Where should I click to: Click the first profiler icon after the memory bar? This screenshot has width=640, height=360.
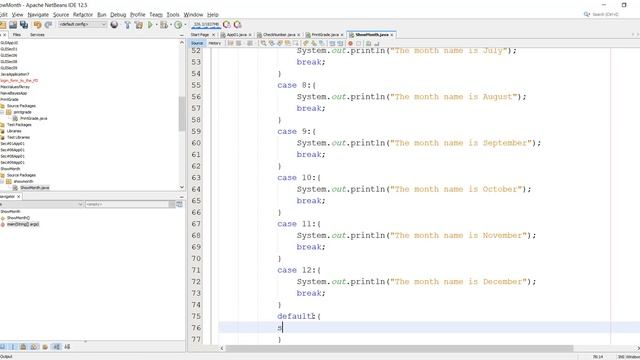pyautogui.click(x=227, y=25)
